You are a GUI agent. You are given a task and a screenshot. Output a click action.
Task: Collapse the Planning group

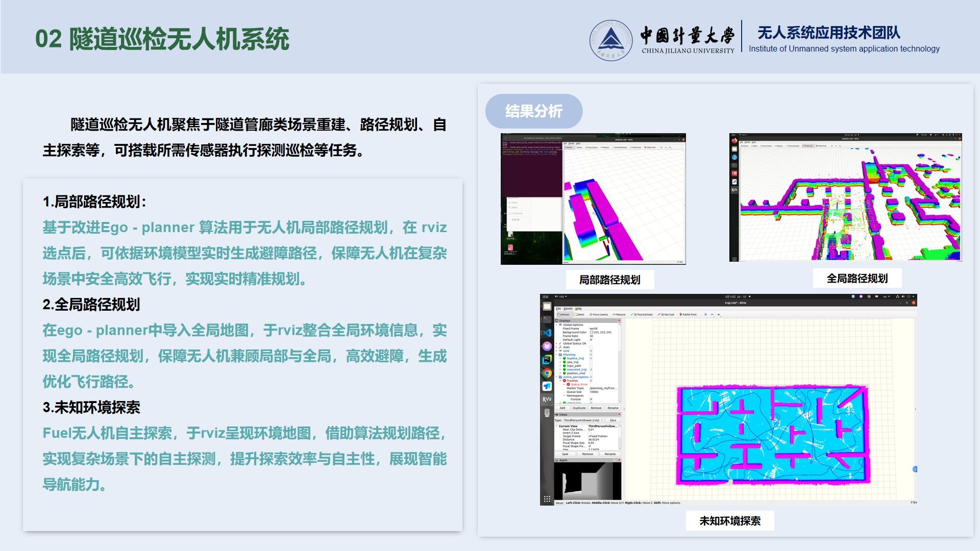pos(557,355)
